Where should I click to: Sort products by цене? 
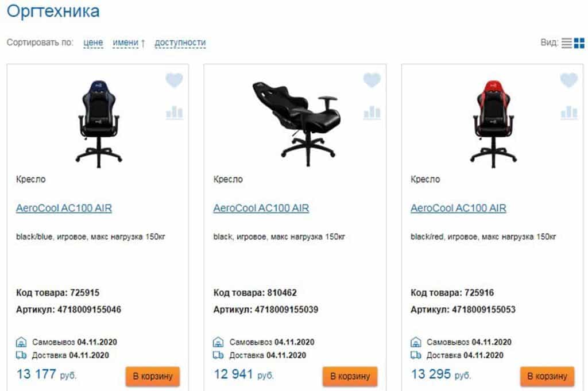coord(93,42)
